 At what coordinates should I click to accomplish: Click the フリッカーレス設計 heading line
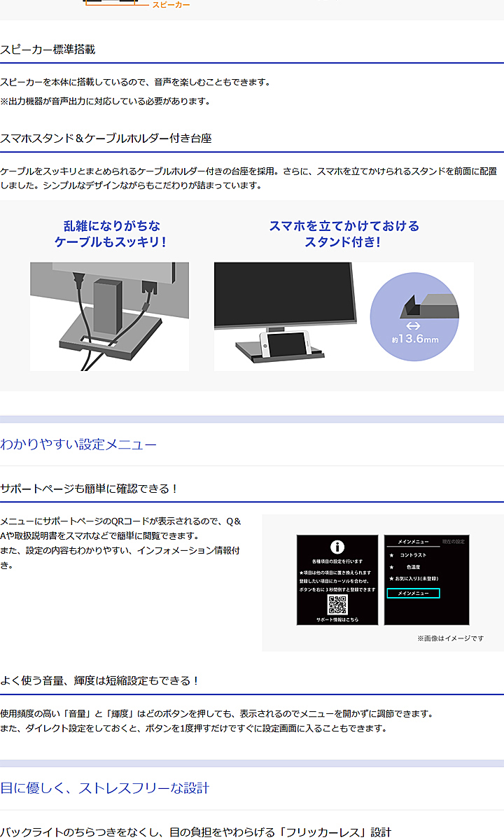tap(195, 832)
